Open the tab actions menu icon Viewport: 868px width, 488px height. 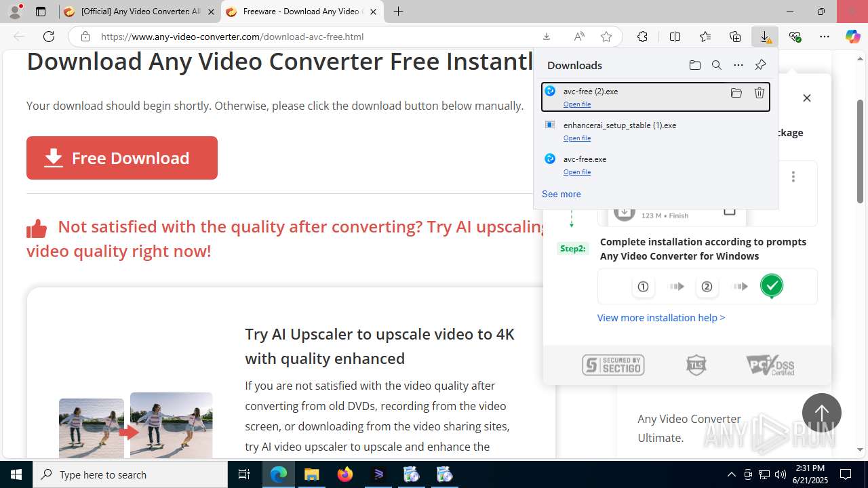tap(41, 12)
